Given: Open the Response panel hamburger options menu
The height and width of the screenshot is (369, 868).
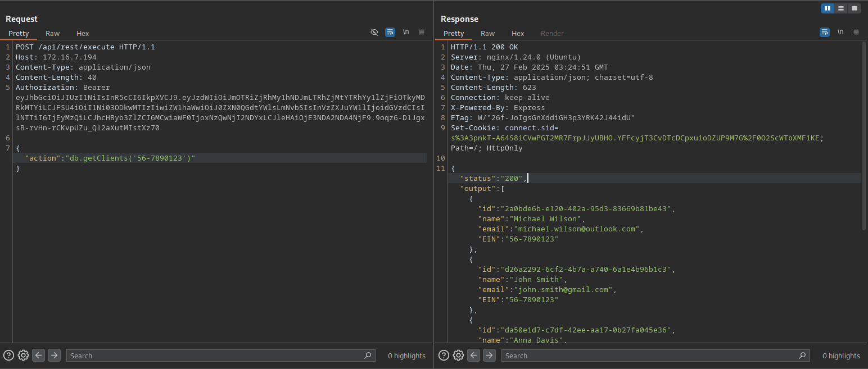Looking at the screenshot, I should 856,33.
